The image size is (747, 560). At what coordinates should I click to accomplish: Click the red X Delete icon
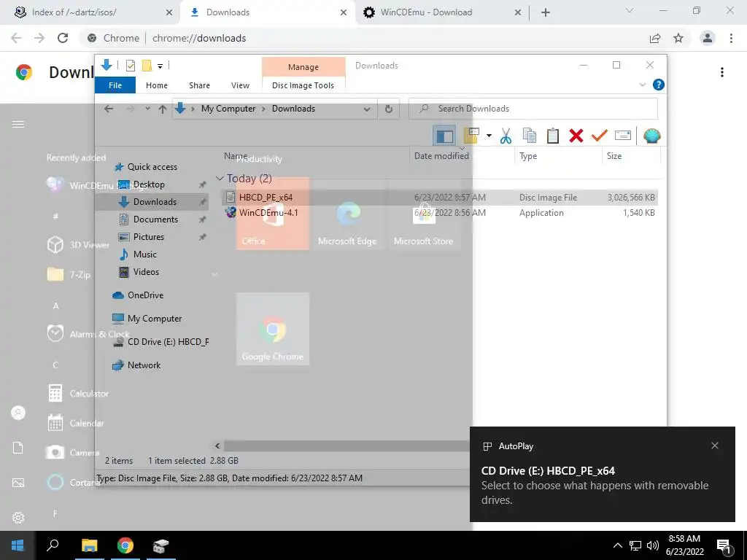coord(576,136)
